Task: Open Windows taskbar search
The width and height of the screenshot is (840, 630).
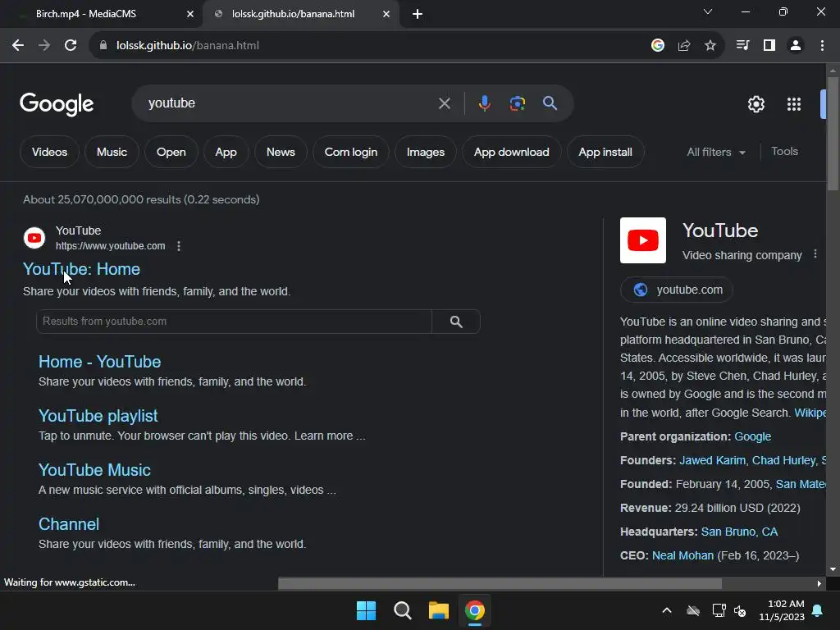Action: tap(402, 610)
